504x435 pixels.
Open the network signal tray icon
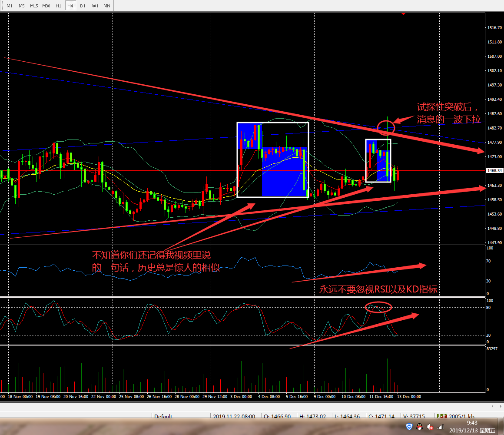[x=441, y=427]
